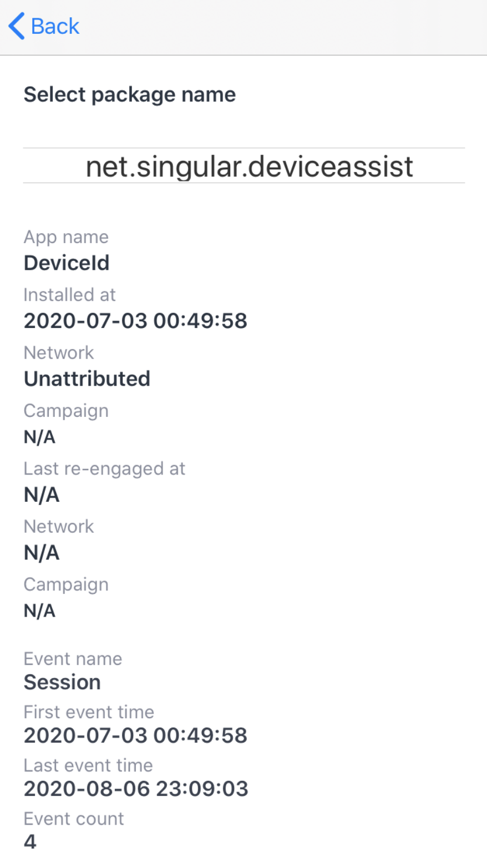Tap the Event count label
Screen dimensions: 487x868
(73, 819)
